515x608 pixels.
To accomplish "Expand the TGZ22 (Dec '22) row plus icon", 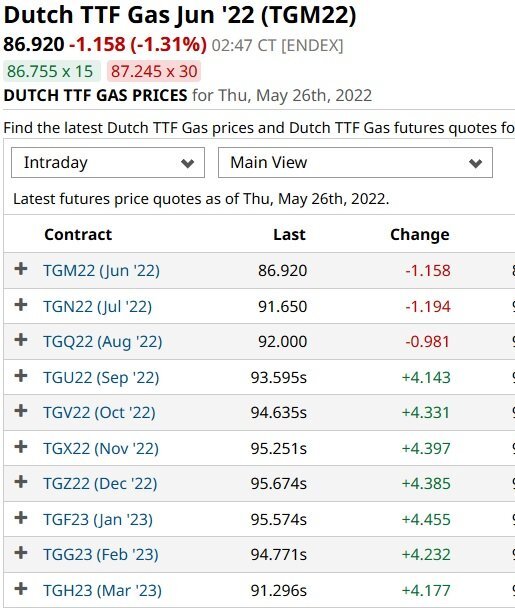I will (21, 482).
